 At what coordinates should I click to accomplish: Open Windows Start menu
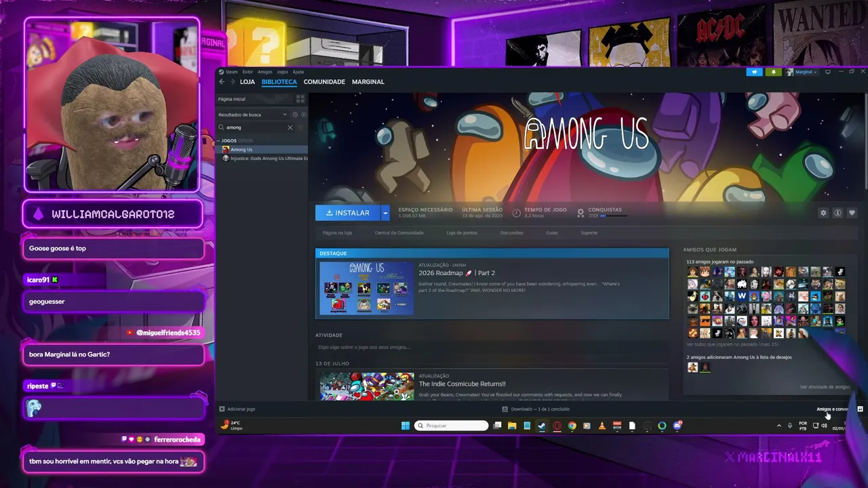(x=406, y=426)
